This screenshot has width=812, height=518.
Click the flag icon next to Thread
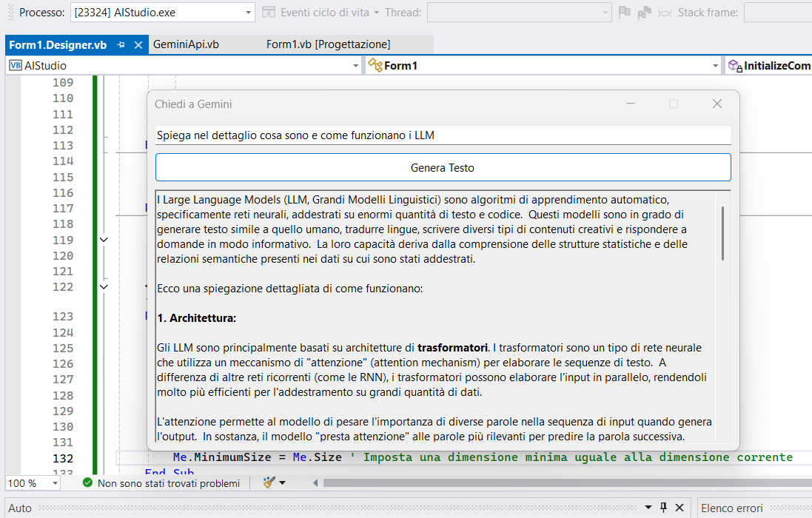pos(625,13)
